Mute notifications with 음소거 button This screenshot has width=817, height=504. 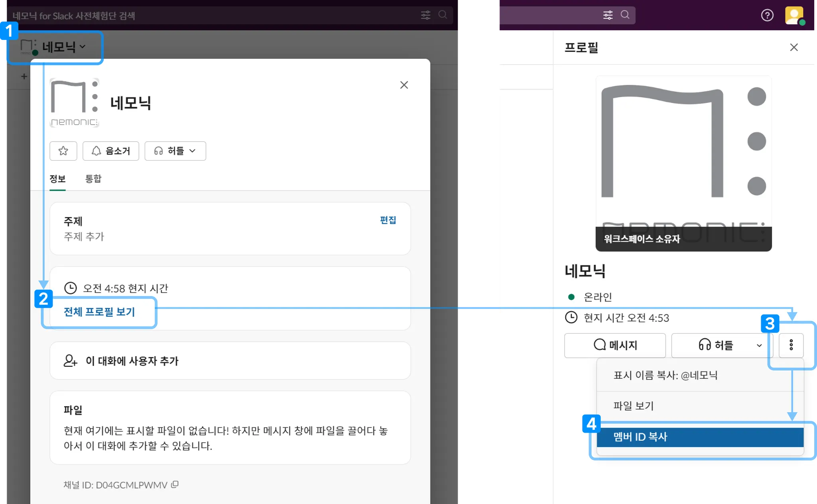(111, 151)
